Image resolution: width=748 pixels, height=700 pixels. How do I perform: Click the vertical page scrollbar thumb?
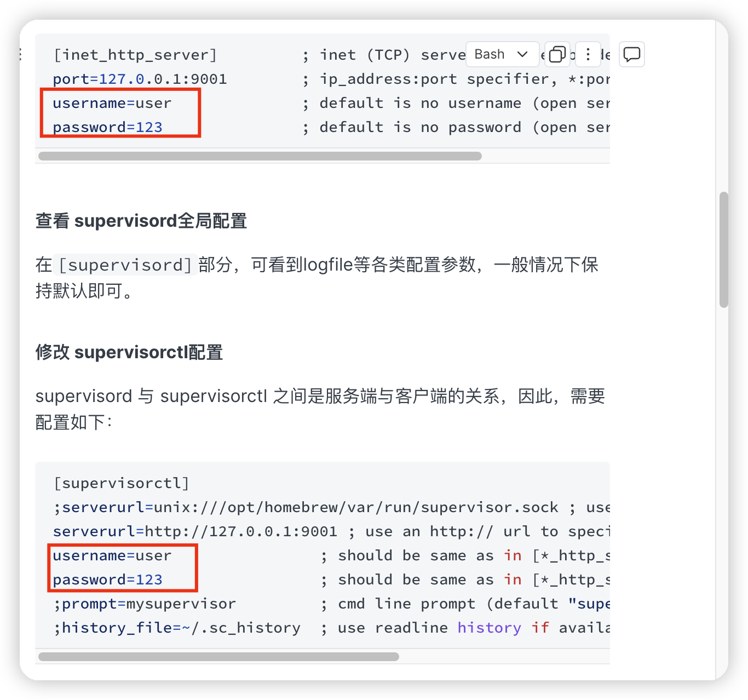724,250
